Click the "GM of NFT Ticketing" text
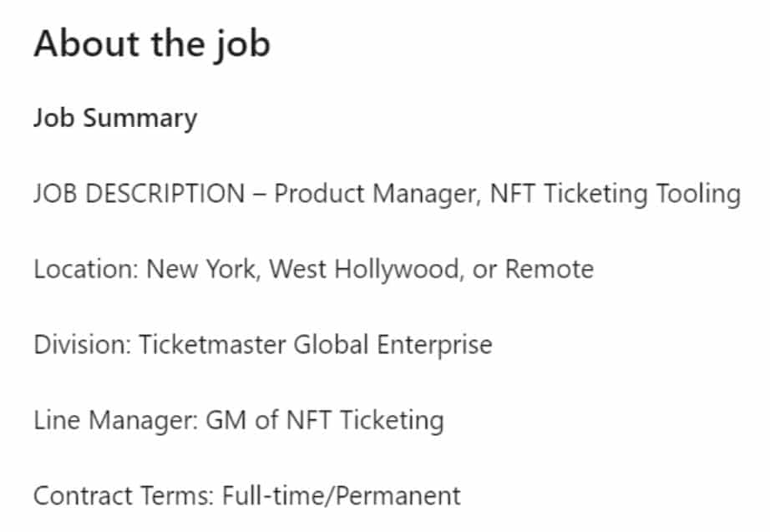Viewport: 770px width, 532px height. pyautogui.click(x=325, y=421)
